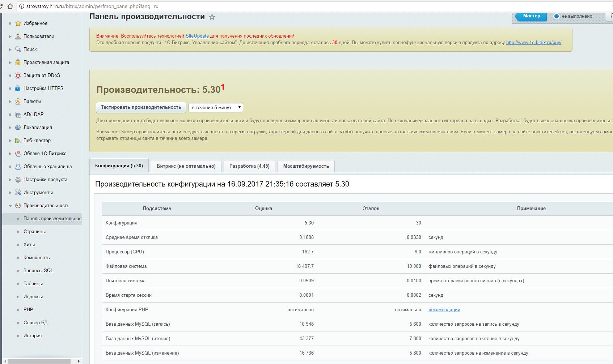This screenshot has height=364, width=613.
Task: Open the Масштабируемость tab
Action: (x=306, y=166)
